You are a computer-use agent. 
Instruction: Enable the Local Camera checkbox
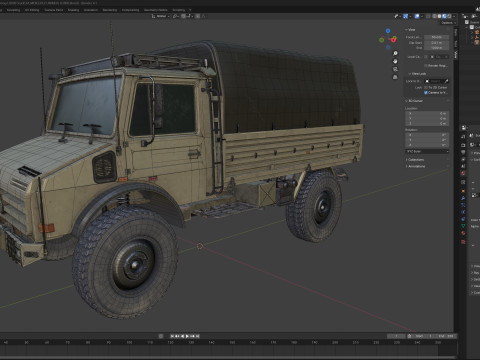[x=426, y=57]
